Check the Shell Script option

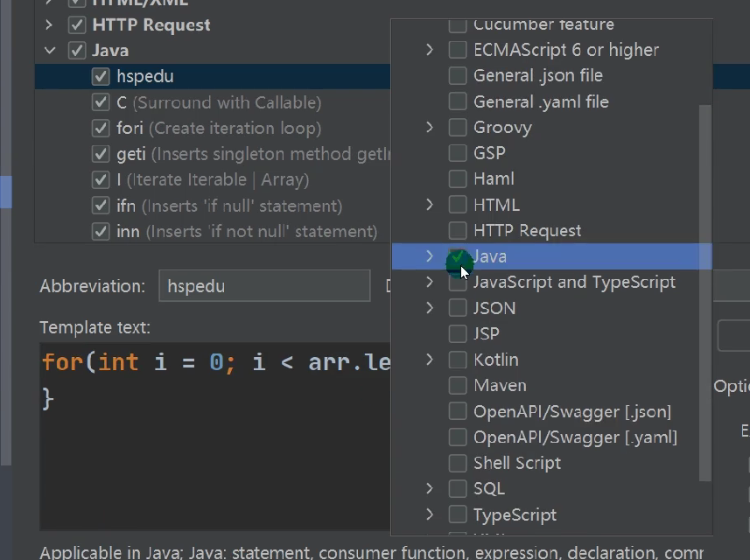pyautogui.click(x=457, y=463)
